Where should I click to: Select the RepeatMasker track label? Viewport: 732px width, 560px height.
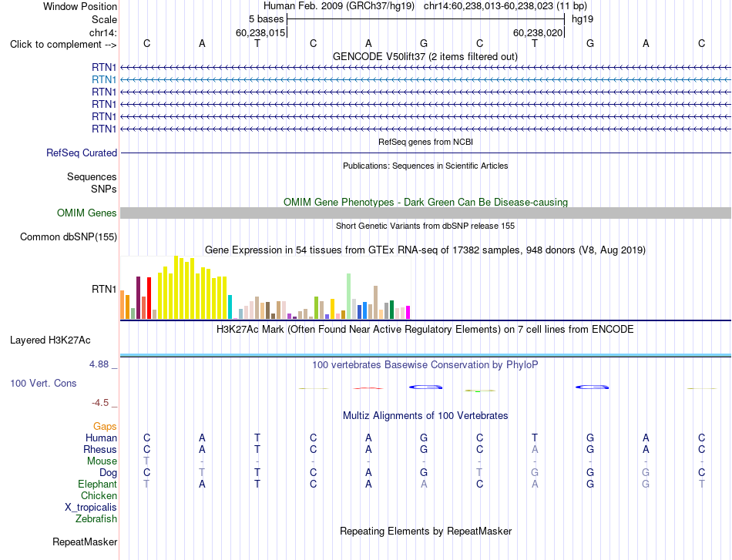coord(85,542)
